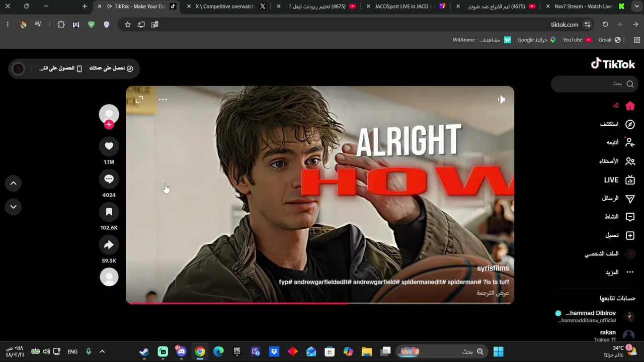
Task: Open your Profile page in the sidebar
Action: pyautogui.click(x=610, y=254)
